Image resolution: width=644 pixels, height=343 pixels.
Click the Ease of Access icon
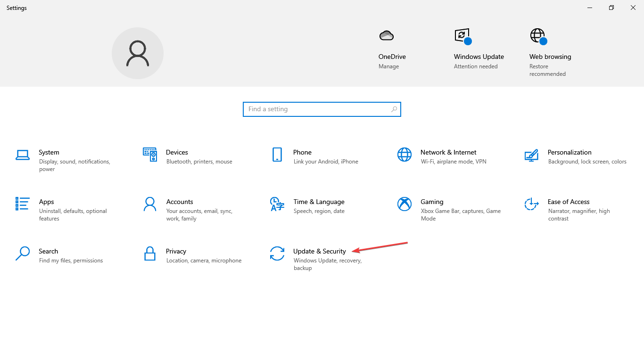pos(531,204)
